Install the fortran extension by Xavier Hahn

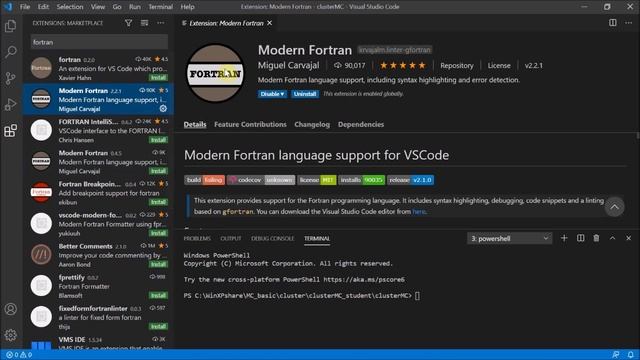158,78
